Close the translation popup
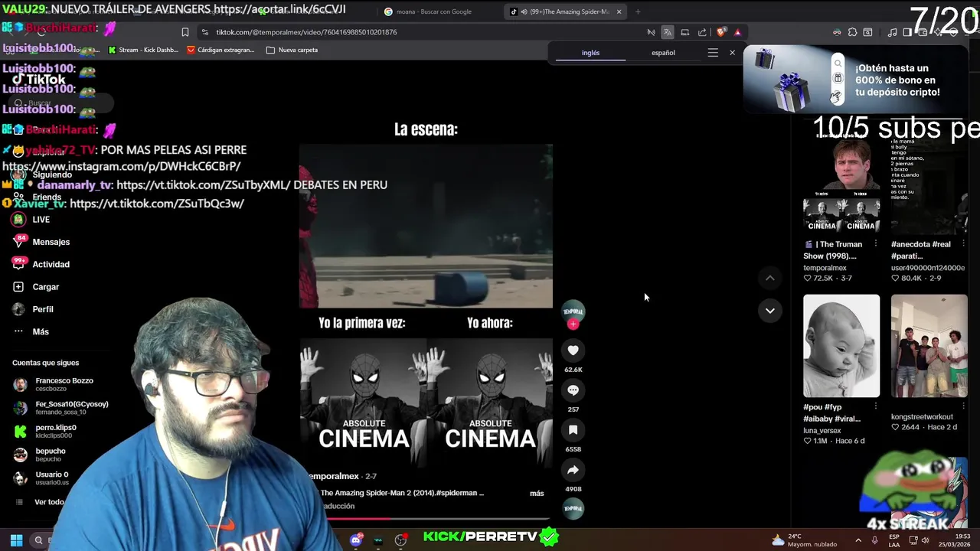Screen dimensions: 980x551 (x=732, y=53)
